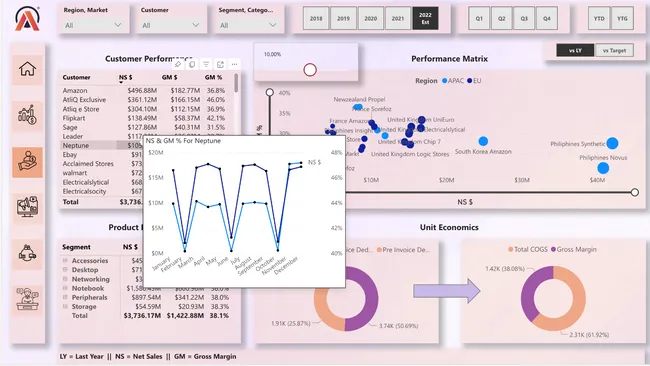Sort by Segment column header

(76, 247)
